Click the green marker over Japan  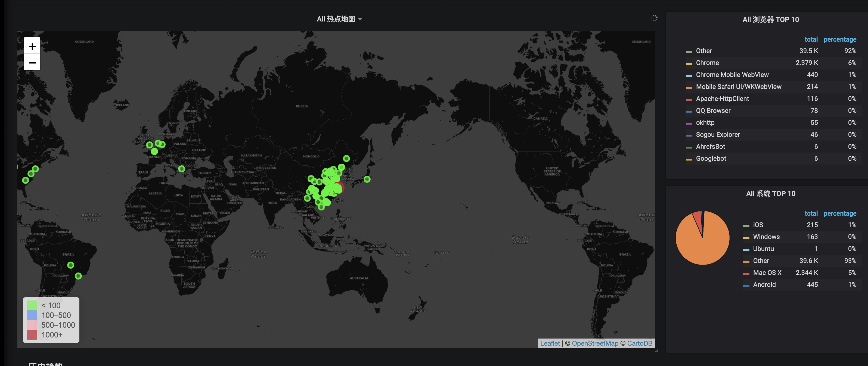click(367, 179)
